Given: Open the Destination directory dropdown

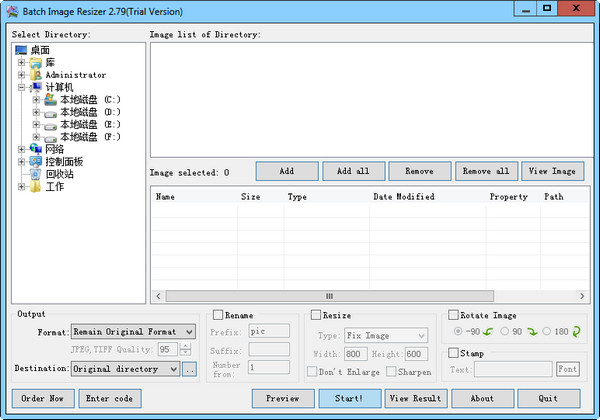Looking at the screenshot, I should 174,369.
